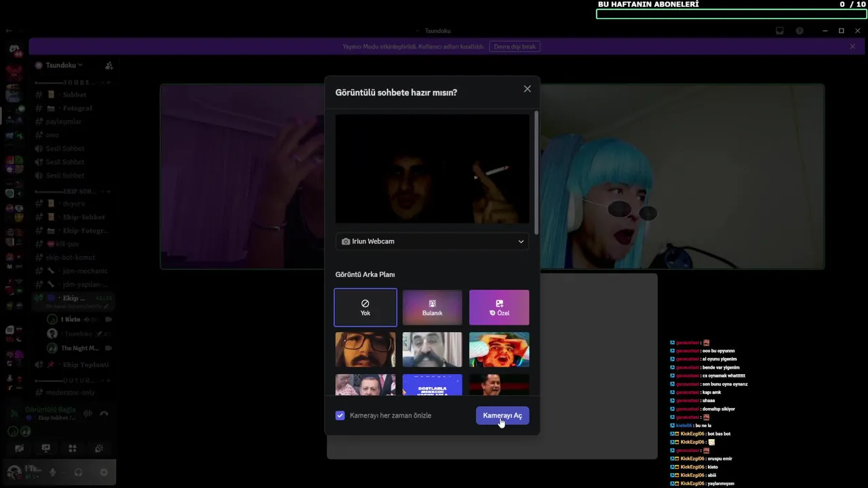Open the help icon in Discord title bar

[800, 30]
